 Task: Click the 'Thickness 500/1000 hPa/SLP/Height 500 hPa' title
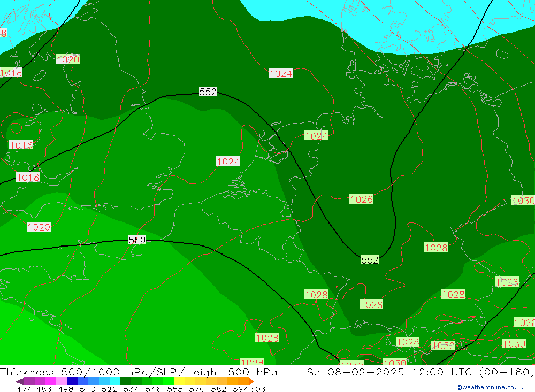click(139, 372)
